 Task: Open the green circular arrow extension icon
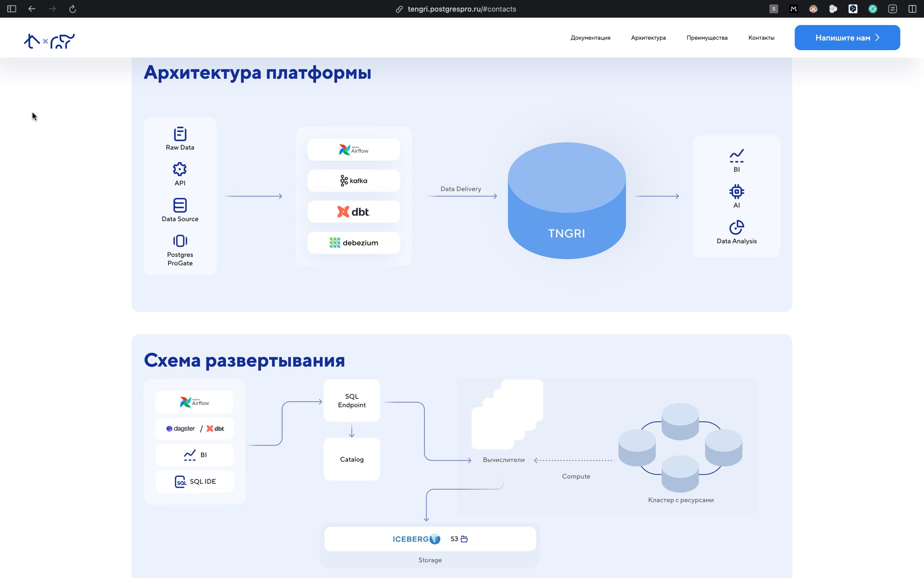[873, 9]
